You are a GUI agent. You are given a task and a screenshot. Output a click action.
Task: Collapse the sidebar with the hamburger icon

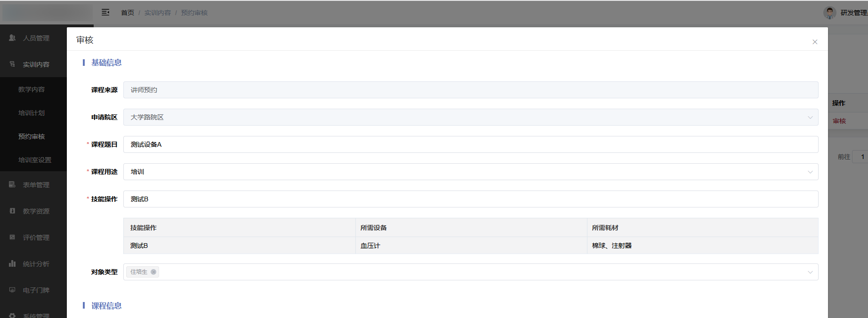pos(105,12)
